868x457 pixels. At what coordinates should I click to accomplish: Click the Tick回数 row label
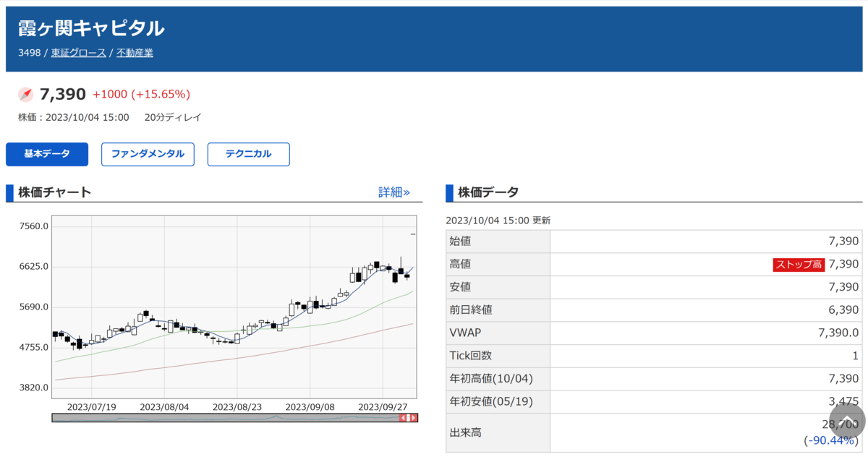coord(470,356)
